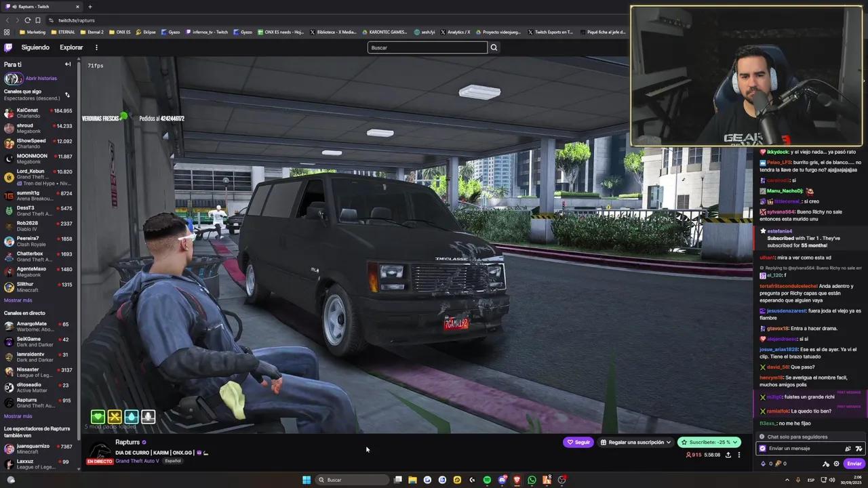Screen dimensions: 868x488
Task: Open Brave browser from taskbar
Action: pyautogui.click(x=517, y=480)
